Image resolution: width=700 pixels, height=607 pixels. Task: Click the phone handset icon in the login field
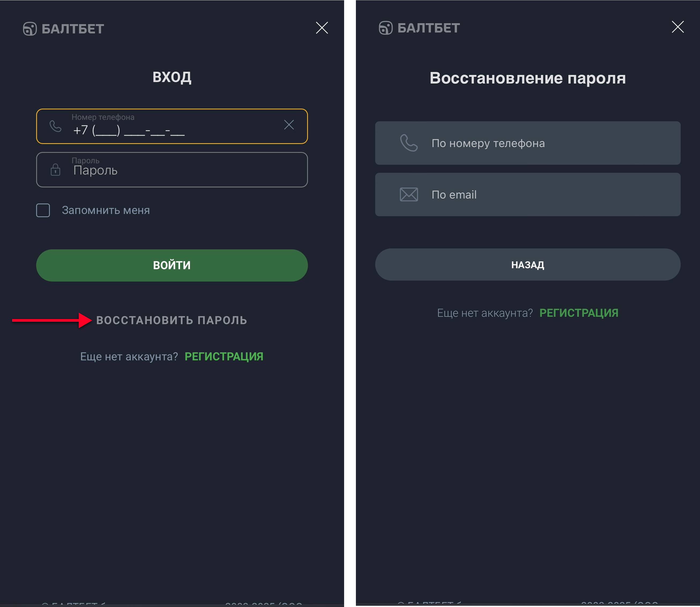(55, 126)
